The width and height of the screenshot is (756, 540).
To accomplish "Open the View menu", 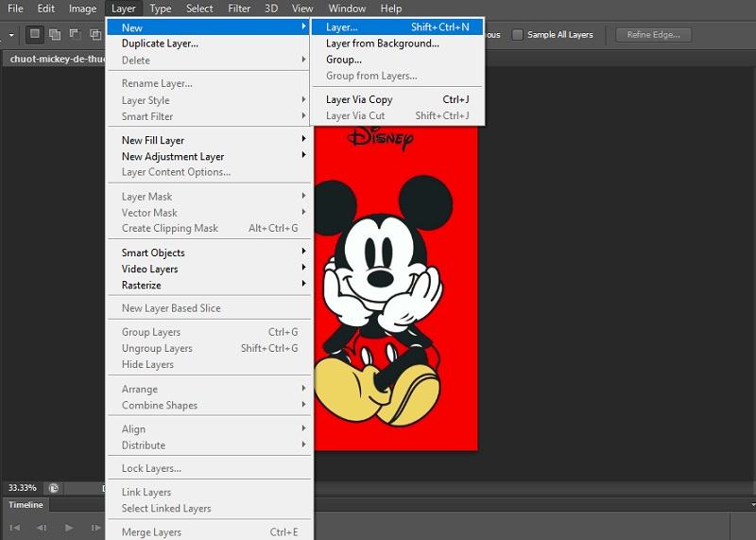I will click(x=302, y=9).
